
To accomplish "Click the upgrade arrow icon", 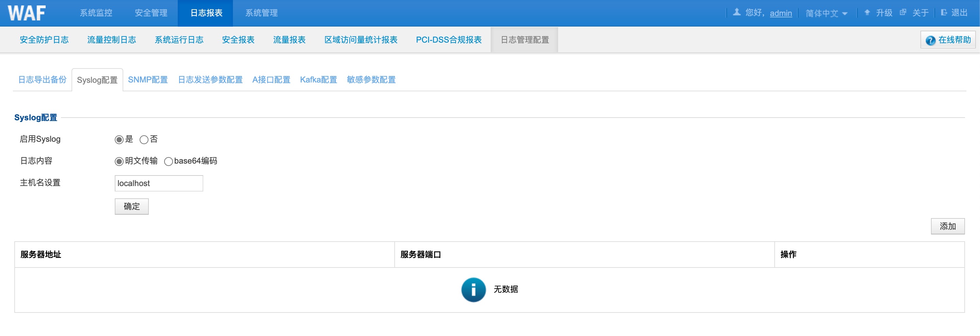I will click(867, 12).
